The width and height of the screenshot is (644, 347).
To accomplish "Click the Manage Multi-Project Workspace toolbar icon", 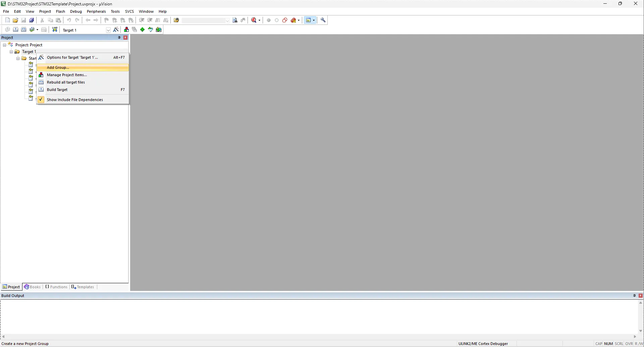I will 135,30.
